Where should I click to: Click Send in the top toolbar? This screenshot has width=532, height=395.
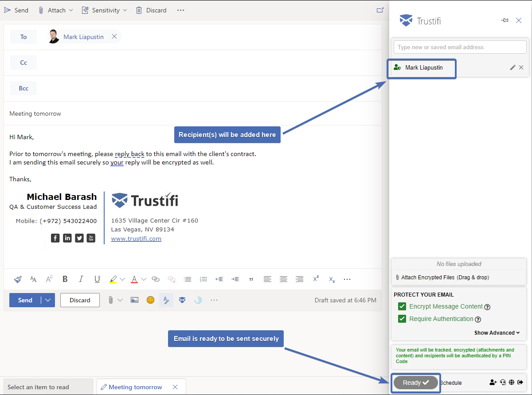16,10
